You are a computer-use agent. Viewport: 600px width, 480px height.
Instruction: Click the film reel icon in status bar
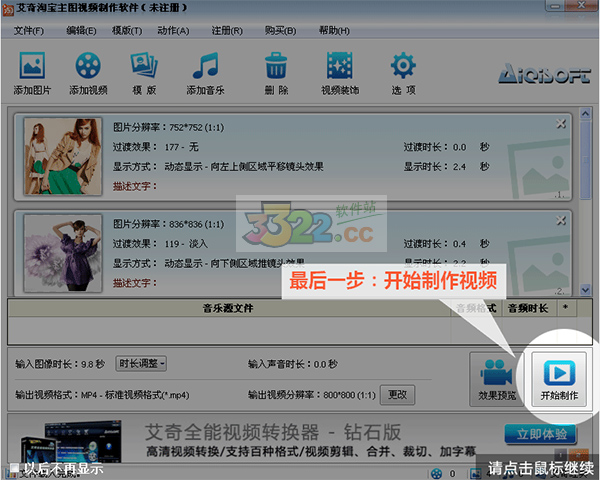pos(436,473)
